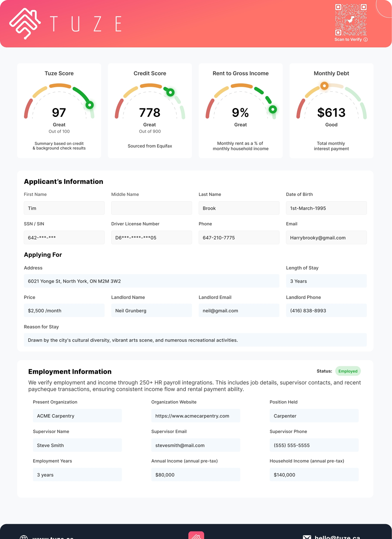Click the Employed status badge
Viewport: 392px width, 539px height.
click(x=348, y=371)
